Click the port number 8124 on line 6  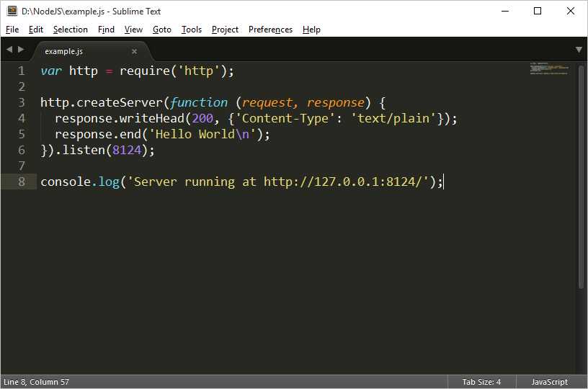(x=127, y=150)
